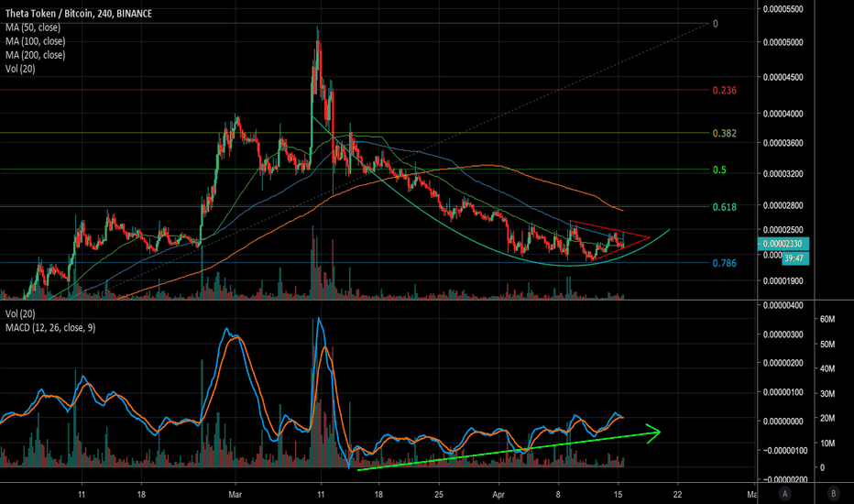Click MACD axis value 0.00000300

[x=783, y=334]
